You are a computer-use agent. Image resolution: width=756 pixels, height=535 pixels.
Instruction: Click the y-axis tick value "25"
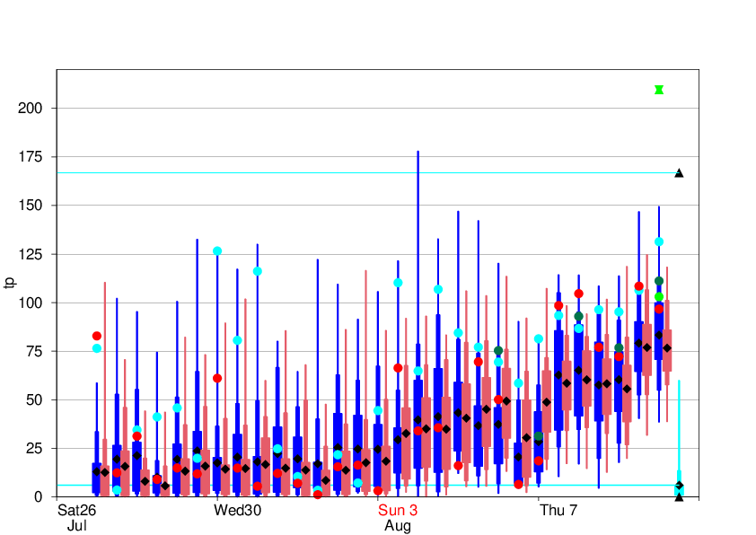[x=34, y=449]
